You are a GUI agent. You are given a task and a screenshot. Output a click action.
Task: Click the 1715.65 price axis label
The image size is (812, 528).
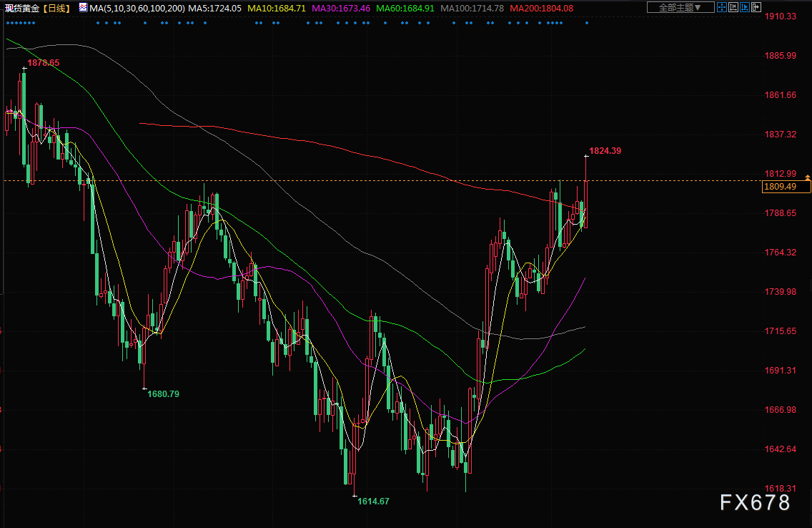tap(781, 331)
